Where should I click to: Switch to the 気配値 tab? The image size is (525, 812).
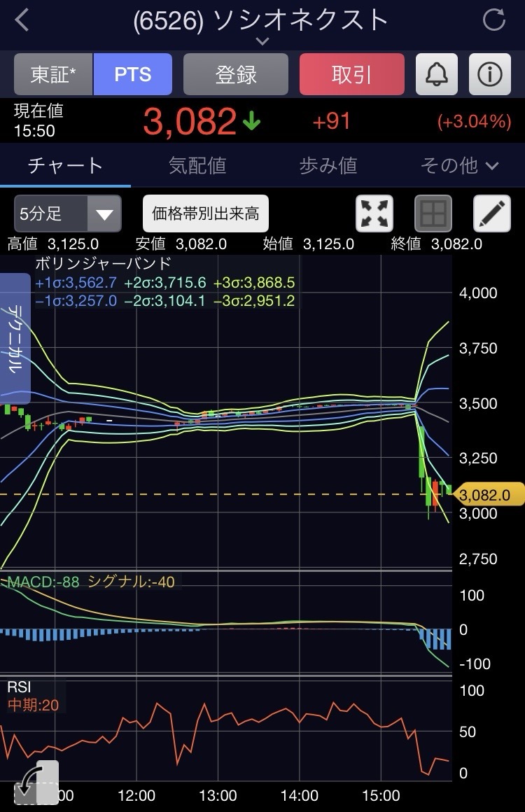197,165
